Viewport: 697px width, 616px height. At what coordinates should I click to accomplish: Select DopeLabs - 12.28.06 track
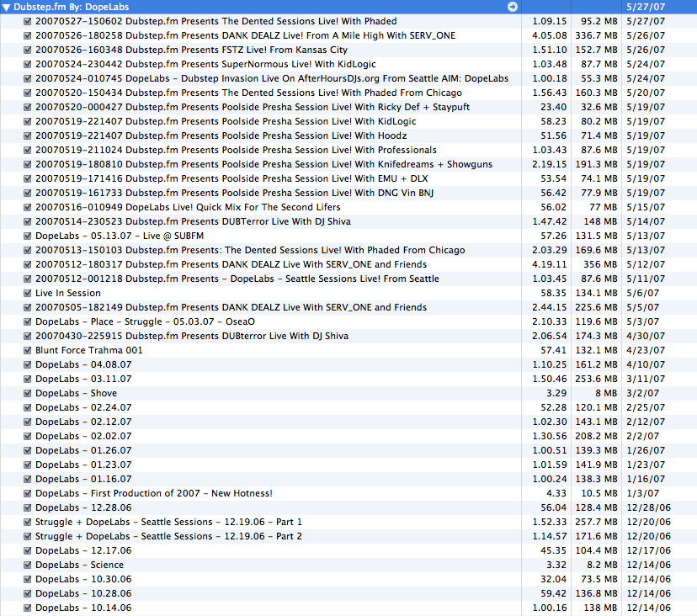83,507
